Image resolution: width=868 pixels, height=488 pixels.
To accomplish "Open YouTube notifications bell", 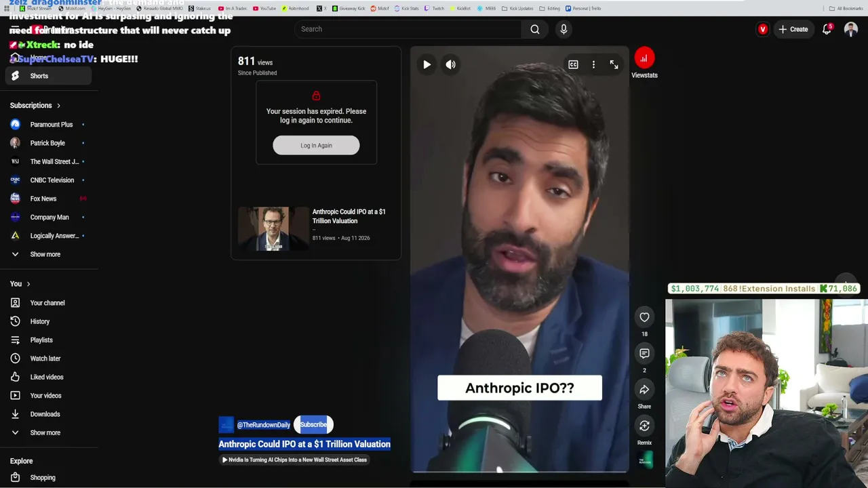I will [827, 29].
